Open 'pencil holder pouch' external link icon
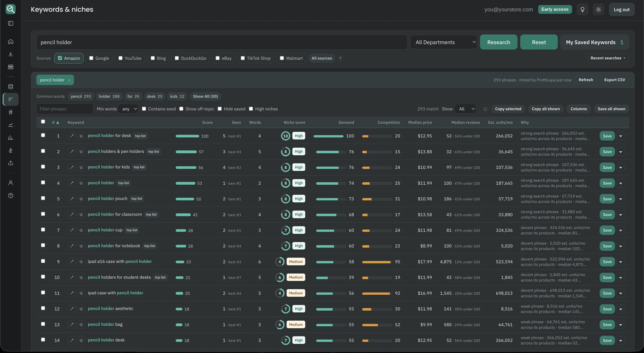Screen dimensions: 644x353 click(x=72, y=199)
